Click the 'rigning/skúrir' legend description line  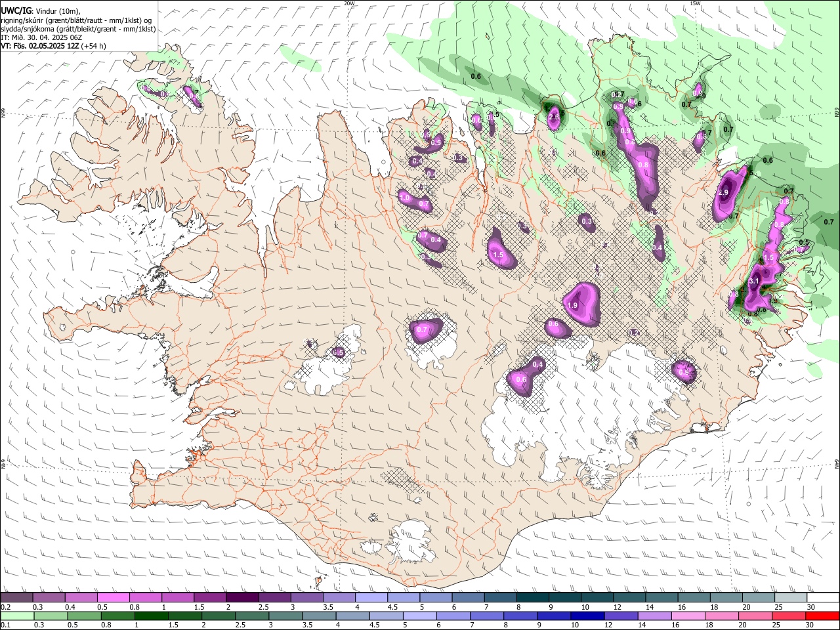pos(76,20)
